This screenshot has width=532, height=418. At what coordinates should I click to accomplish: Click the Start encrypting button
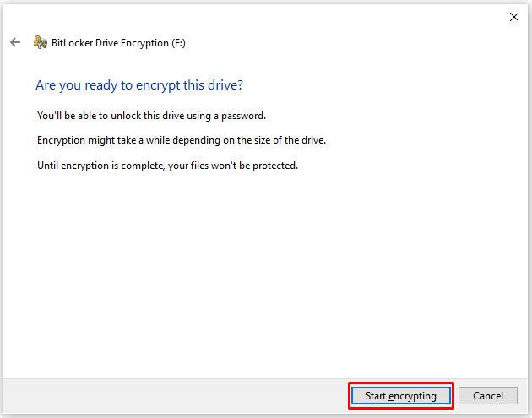(x=401, y=395)
